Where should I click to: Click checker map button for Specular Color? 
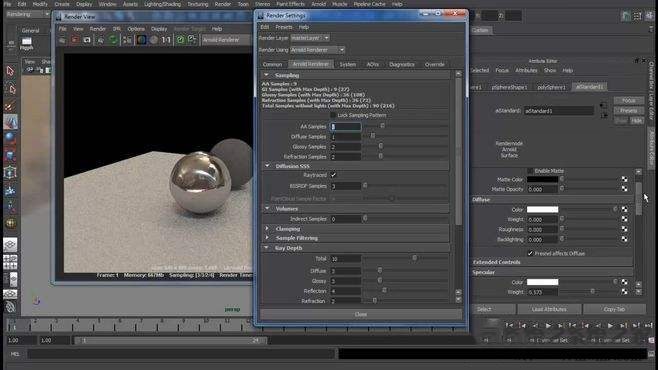(624, 282)
